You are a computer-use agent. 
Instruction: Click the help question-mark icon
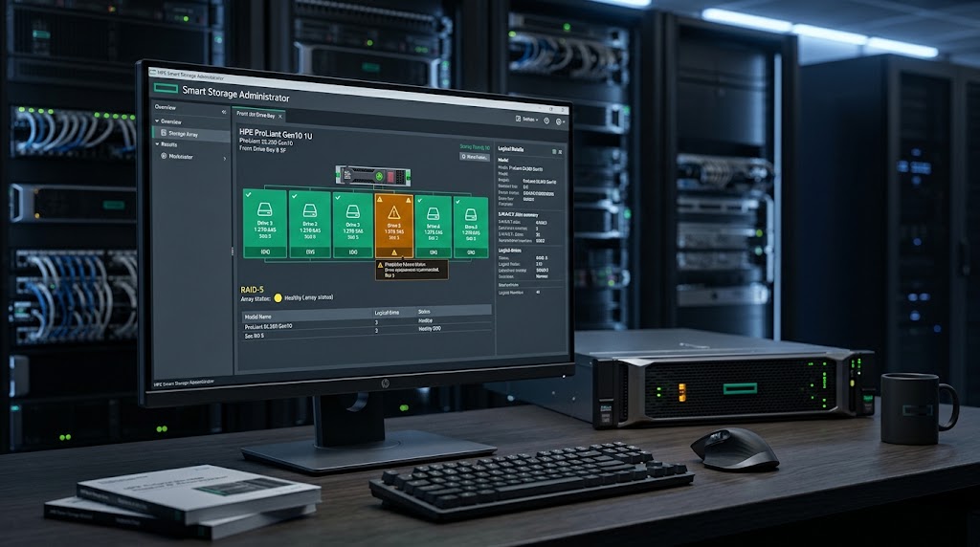coord(546,120)
